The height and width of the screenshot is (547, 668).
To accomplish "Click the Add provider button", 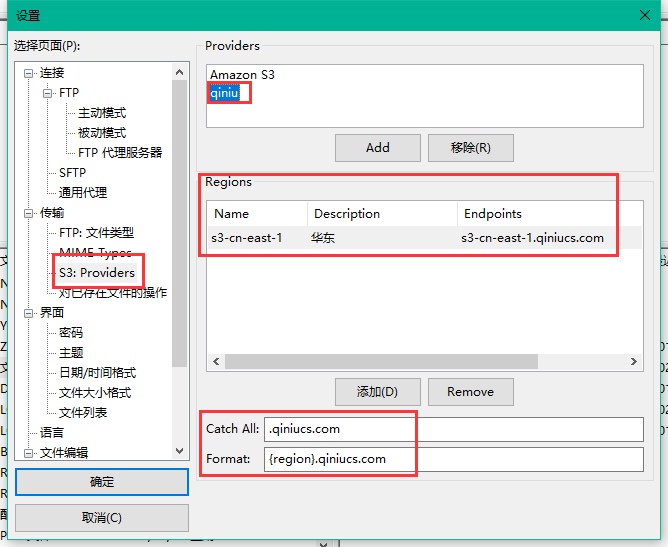I will pyautogui.click(x=378, y=148).
